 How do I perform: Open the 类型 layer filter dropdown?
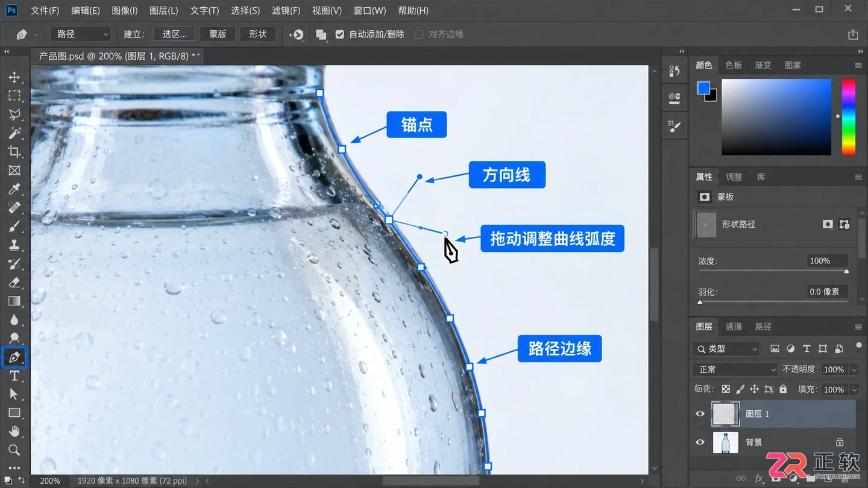726,349
